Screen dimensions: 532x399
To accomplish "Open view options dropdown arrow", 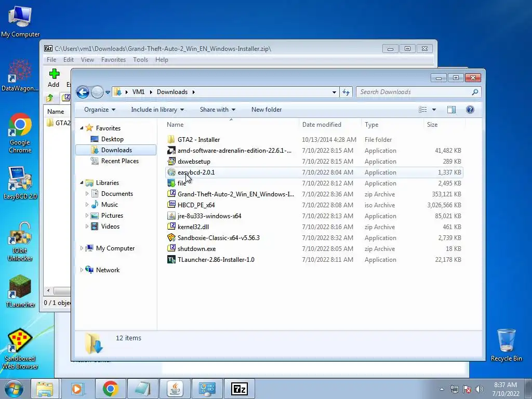I will click(x=434, y=110).
